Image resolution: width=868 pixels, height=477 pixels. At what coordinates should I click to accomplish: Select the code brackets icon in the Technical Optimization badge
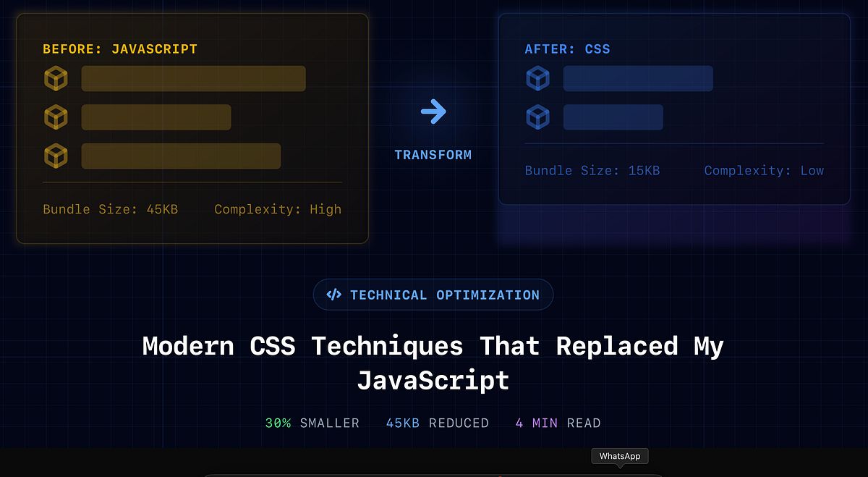(334, 294)
